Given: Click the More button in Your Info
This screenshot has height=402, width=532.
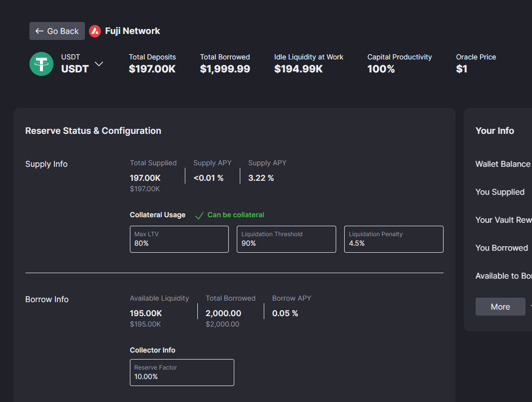Looking at the screenshot, I should [500, 307].
